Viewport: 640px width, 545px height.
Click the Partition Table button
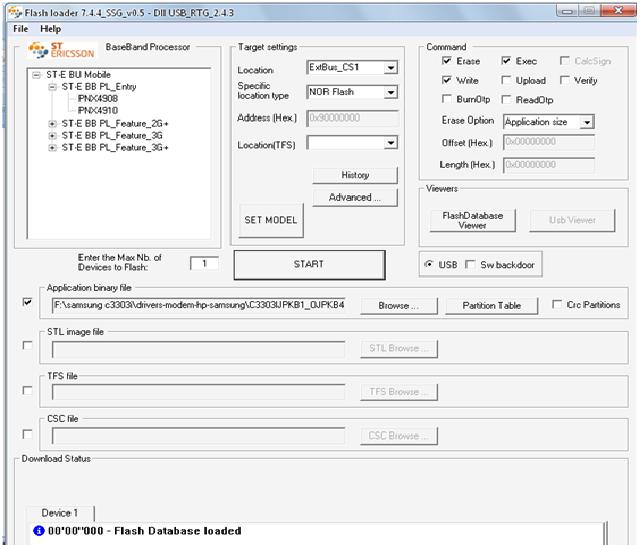pyautogui.click(x=491, y=306)
